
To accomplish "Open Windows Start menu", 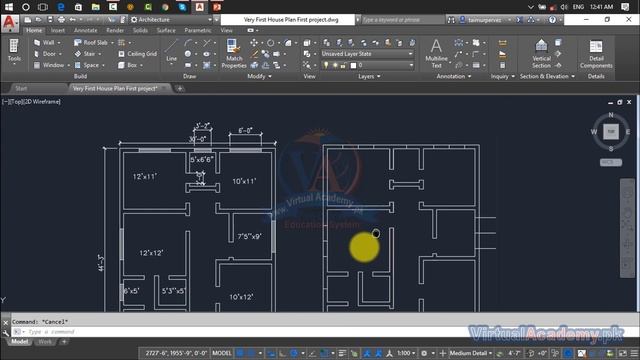I will point(9,7).
